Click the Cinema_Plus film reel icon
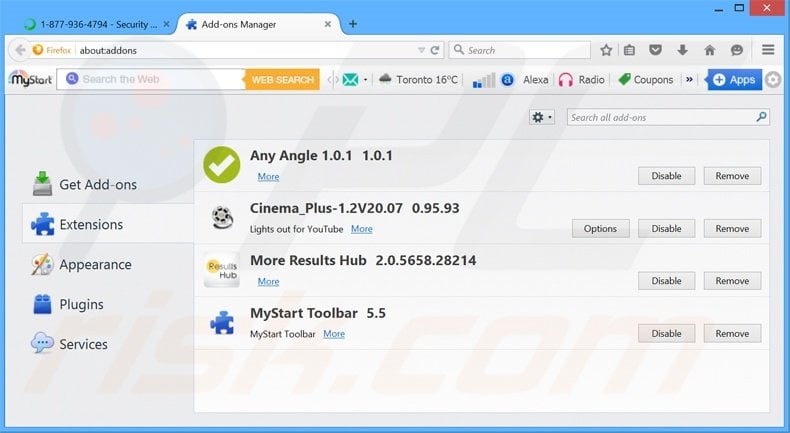 [x=222, y=218]
